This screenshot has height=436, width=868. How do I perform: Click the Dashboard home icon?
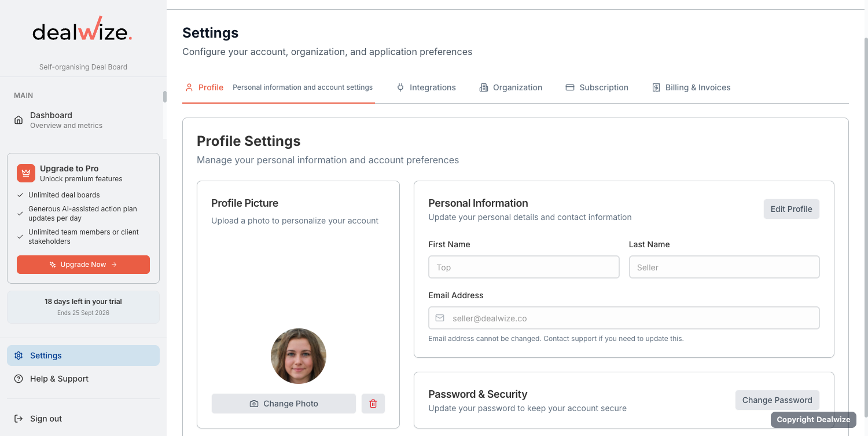(x=19, y=120)
